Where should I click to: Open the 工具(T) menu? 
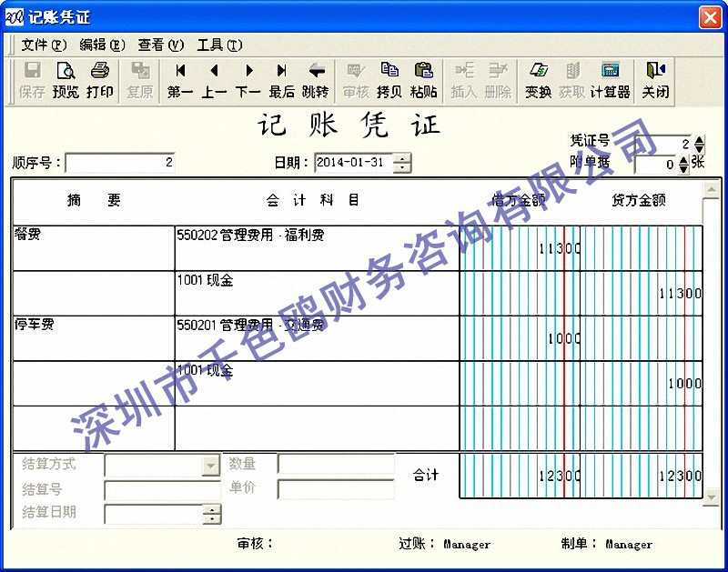click(219, 45)
